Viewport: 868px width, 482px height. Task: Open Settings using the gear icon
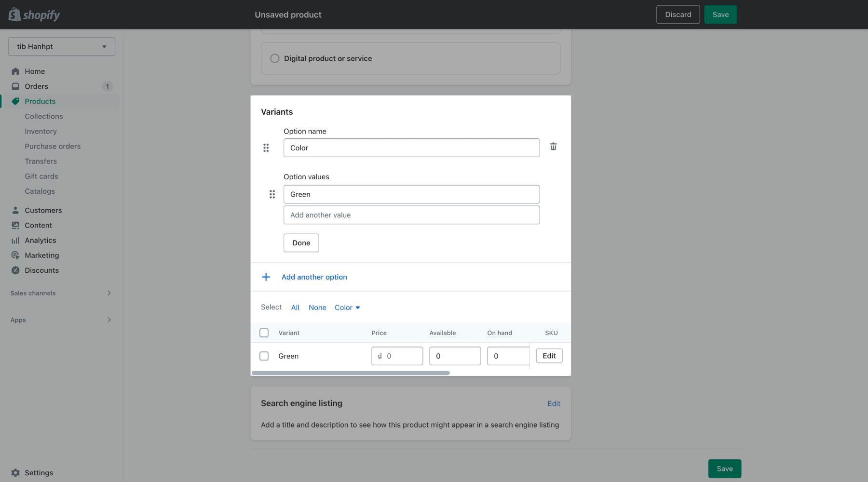[15, 473]
